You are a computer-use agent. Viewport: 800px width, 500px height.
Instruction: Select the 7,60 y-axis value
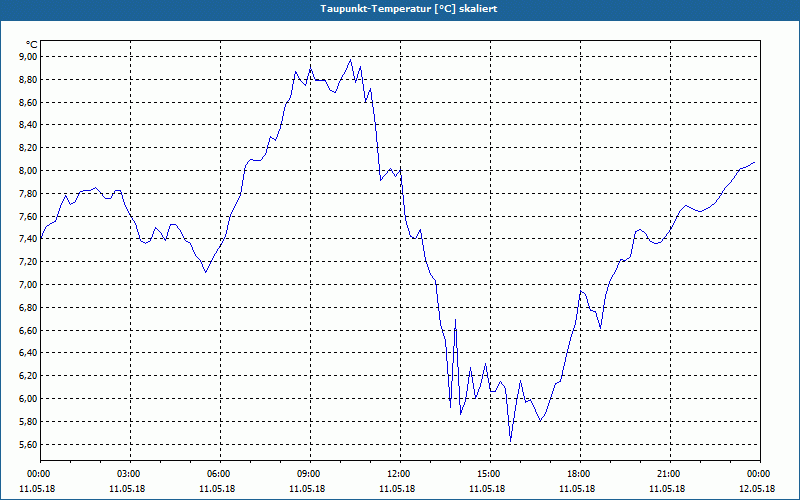tap(29, 216)
